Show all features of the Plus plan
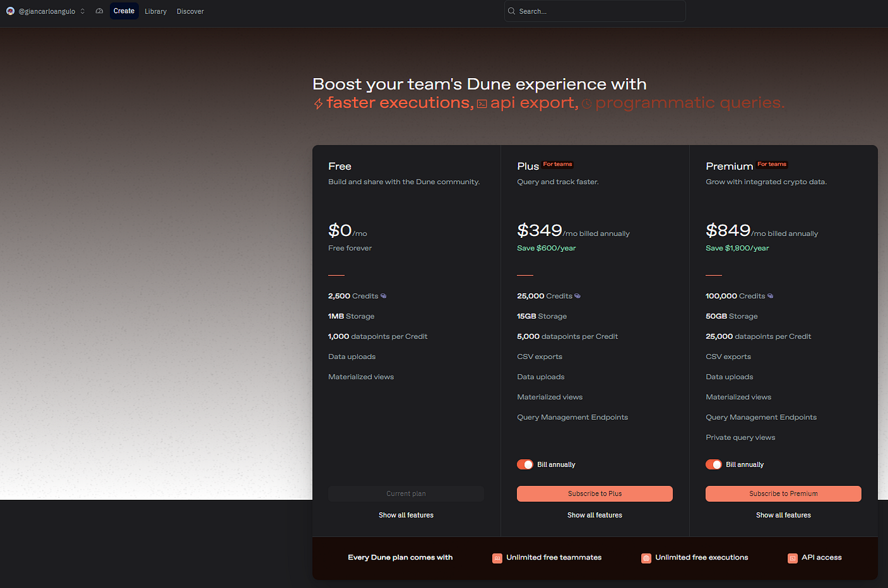 [x=595, y=515]
